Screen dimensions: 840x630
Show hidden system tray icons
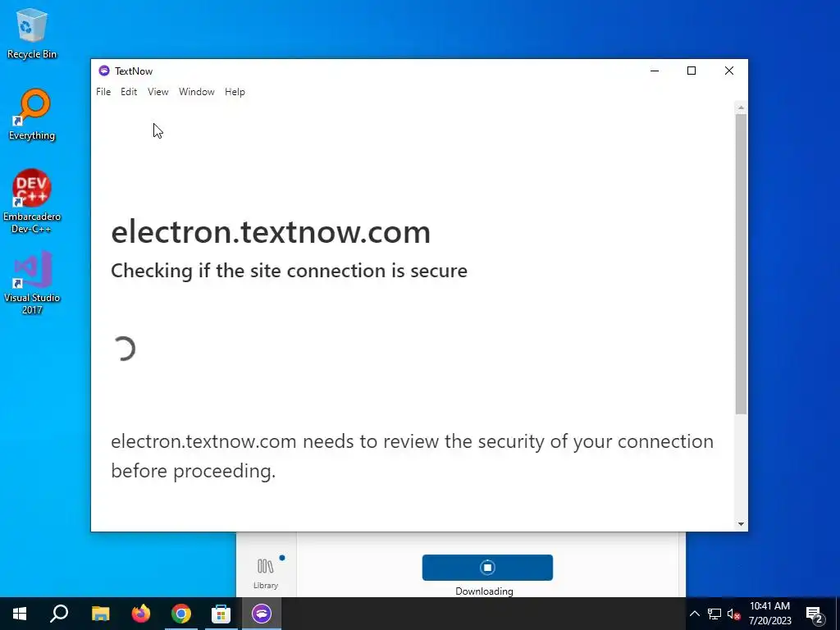click(x=694, y=614)
